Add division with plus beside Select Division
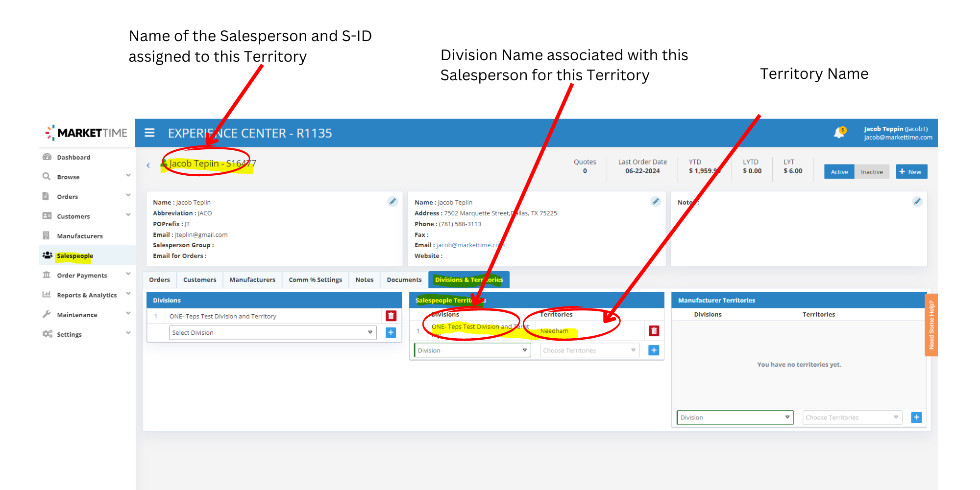The image size is (980, 490). pos(391,333)
